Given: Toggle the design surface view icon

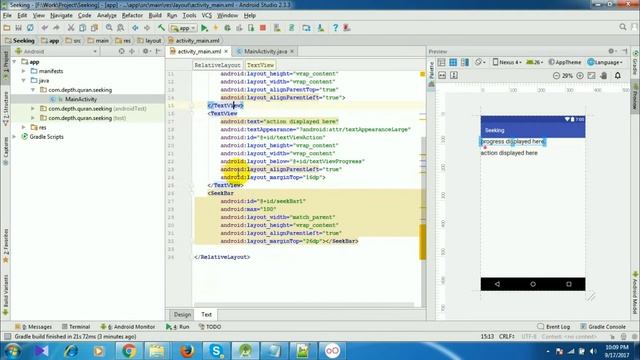Looking at the screenshot, I should 441,62.
